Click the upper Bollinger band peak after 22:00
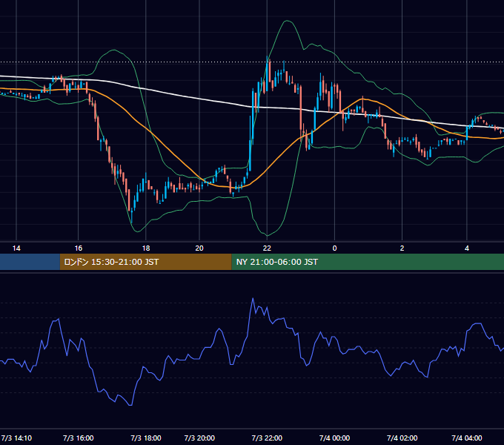The height and width of the screenshot is (445, 504). [x=287, y=21]
